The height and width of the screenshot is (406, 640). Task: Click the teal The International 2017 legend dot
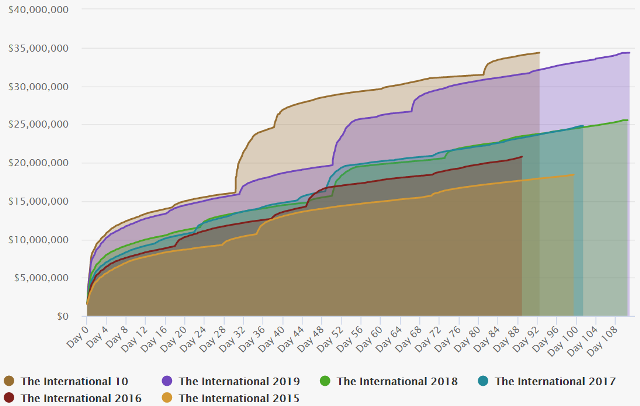[482, 381]
